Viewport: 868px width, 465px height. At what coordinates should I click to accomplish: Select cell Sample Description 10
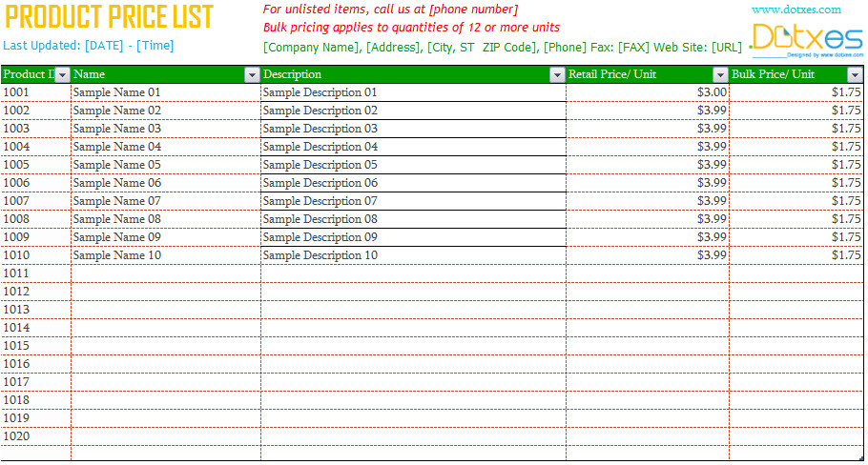[413, 255]
